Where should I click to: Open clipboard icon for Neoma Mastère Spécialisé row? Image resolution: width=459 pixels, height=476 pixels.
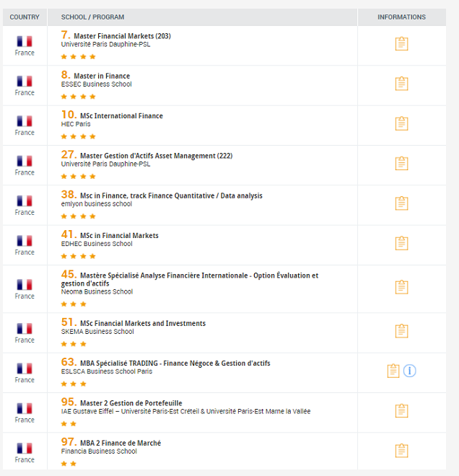(x=401, y=287)
